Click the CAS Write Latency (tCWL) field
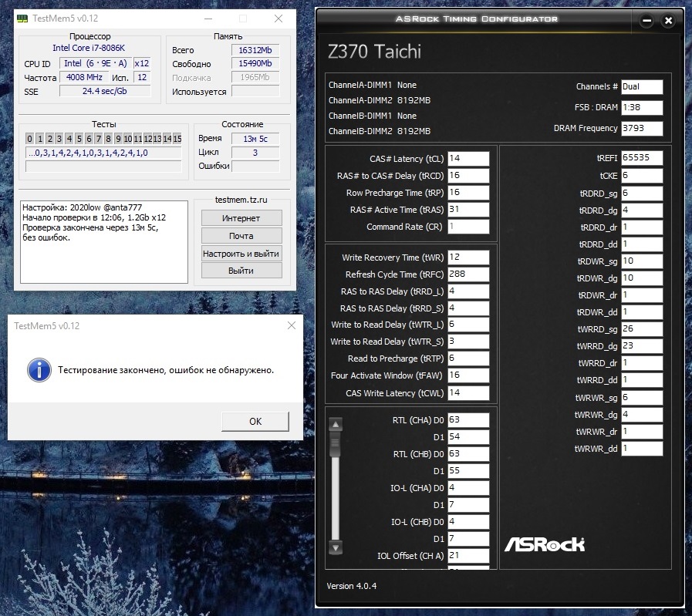The width and height of the screenshot is (692, 616). coord(468,393)
